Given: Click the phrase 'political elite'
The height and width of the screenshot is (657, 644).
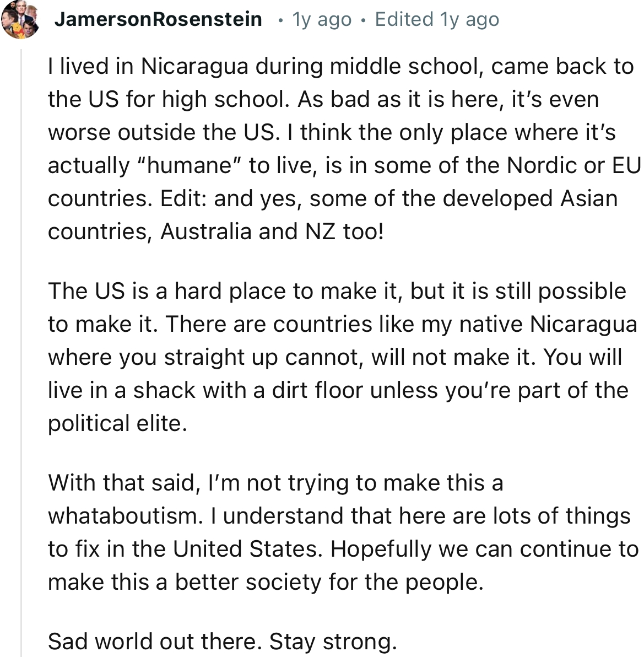Looking at the screenshot, I should tap(116, 423).
